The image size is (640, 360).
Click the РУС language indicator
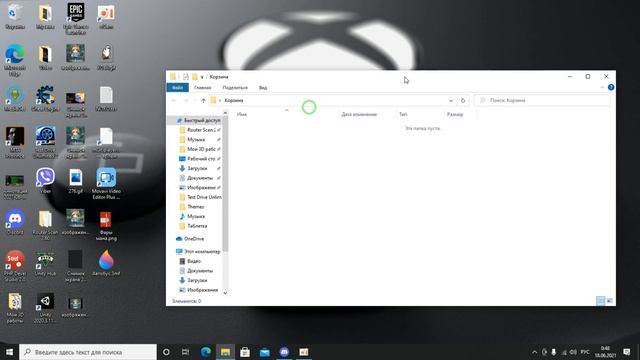point(585,352)
